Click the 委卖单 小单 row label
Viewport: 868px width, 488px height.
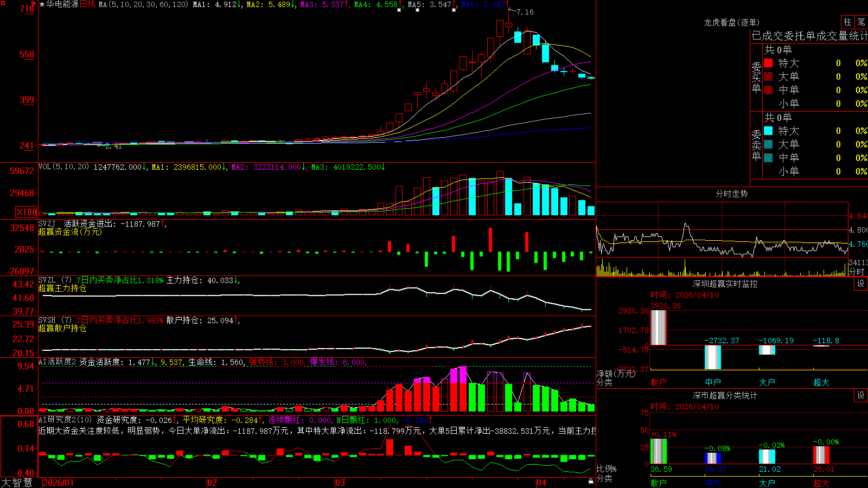(x=789, y=171)
